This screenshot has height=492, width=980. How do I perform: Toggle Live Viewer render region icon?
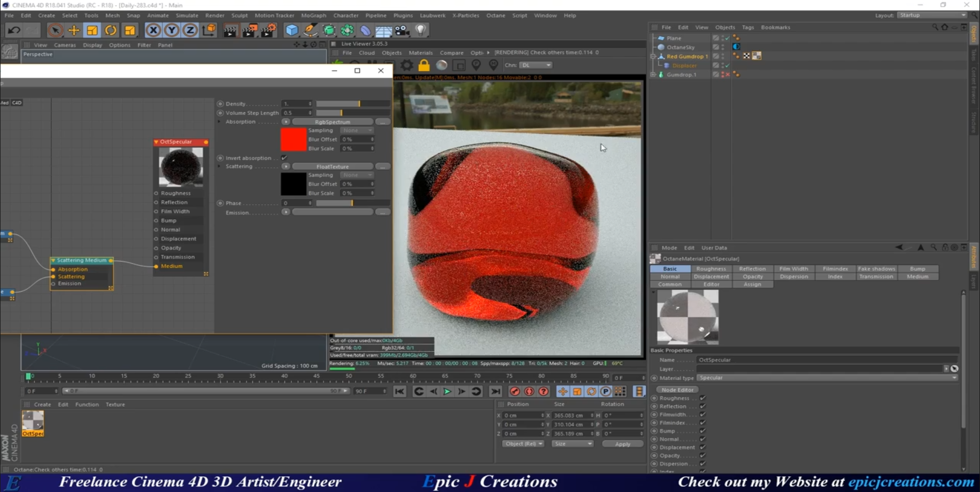pos(459,65)
